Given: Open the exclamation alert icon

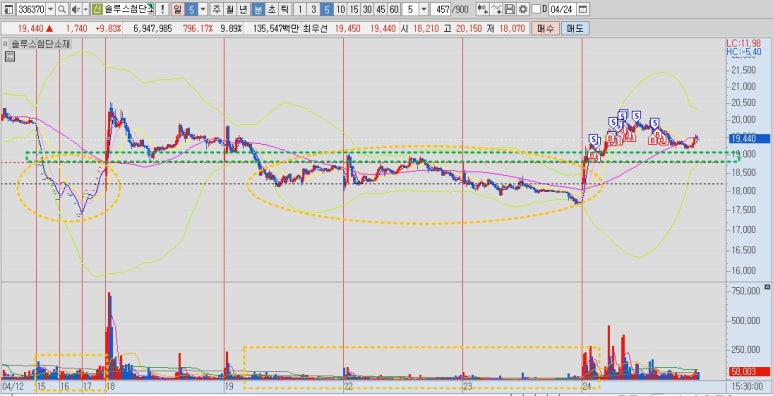Looking at the screenshot, I should click(162, 9).
